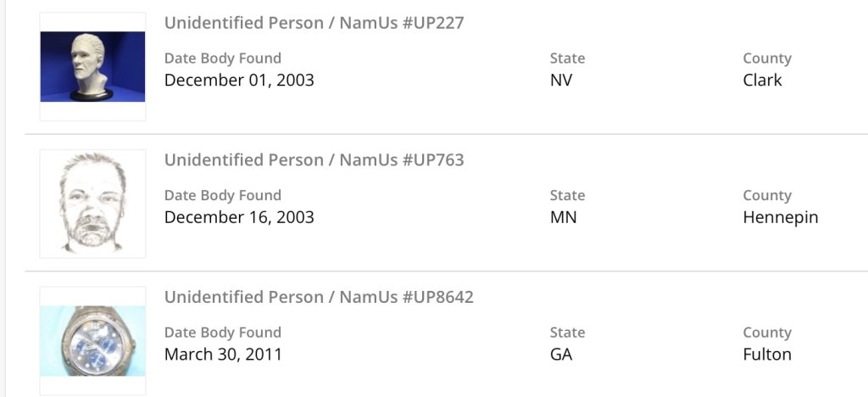Click 'Date Body Found' label in UP8642 entry

pos(222,333)
